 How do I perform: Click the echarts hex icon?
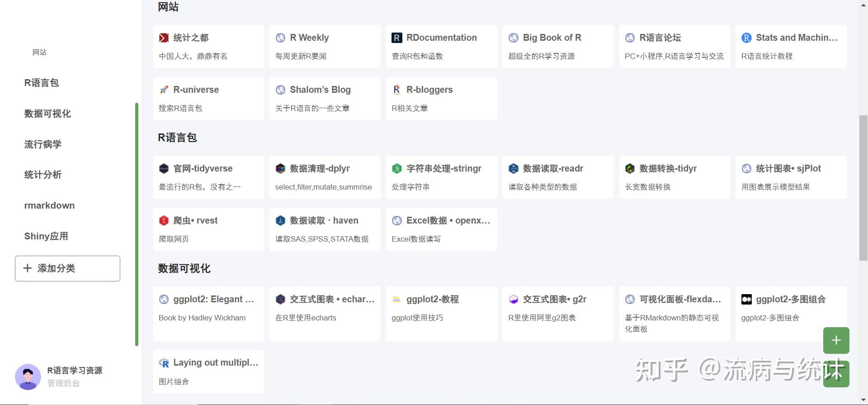pos(280,300)
